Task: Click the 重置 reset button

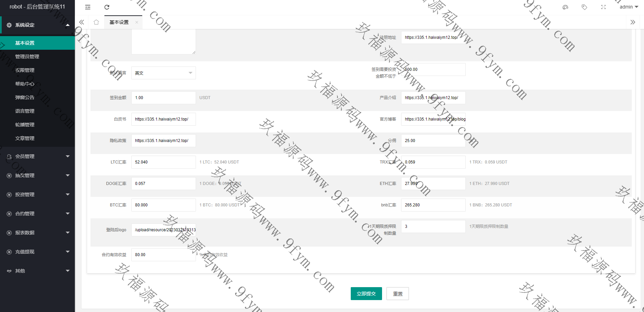Action: pyautogui.click(x=398, y=294)
